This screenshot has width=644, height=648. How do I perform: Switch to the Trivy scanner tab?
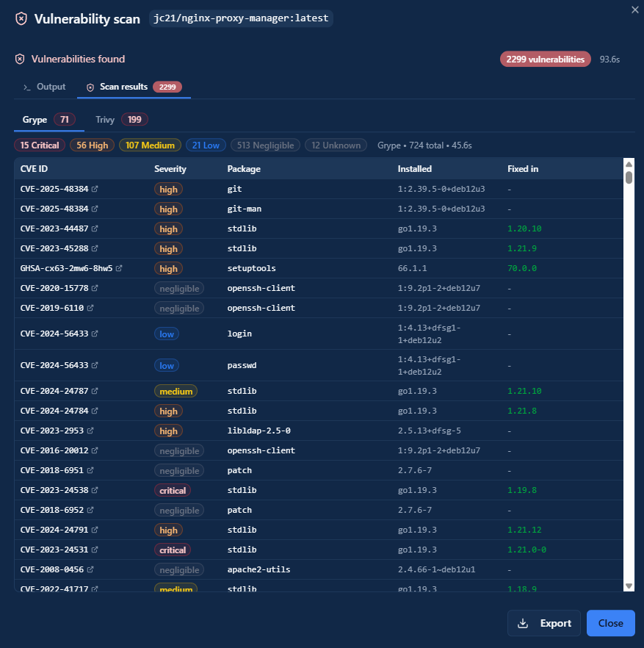tap(121, 120)
